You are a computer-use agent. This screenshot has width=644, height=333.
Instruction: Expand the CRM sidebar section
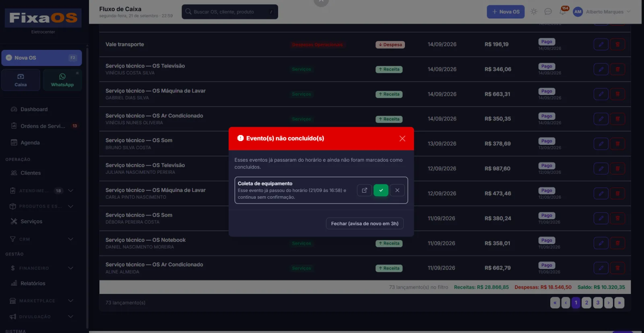42,239
